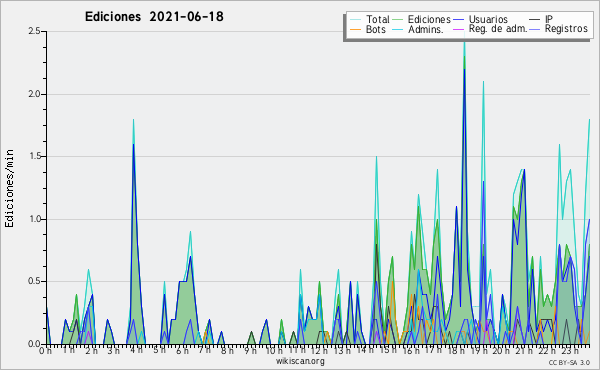Click the Total legend color line
Screen dimensions: 600x370
[355, 19]
